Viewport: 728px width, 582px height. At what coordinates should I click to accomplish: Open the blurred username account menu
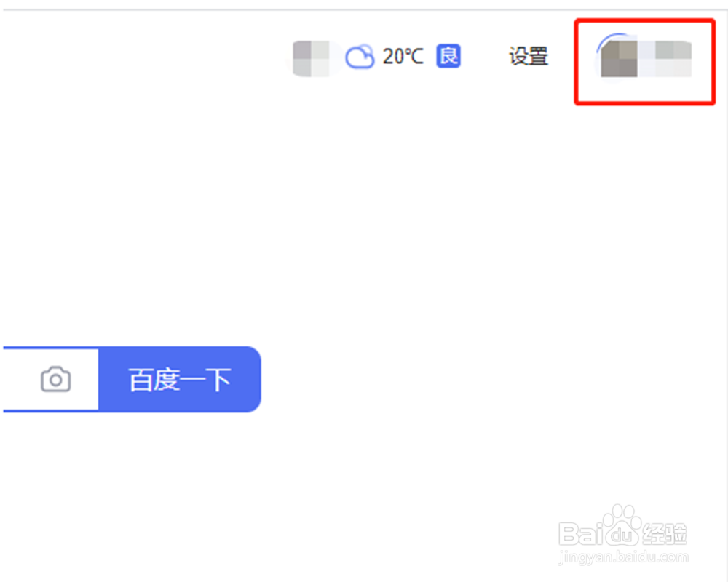point(665,58)
